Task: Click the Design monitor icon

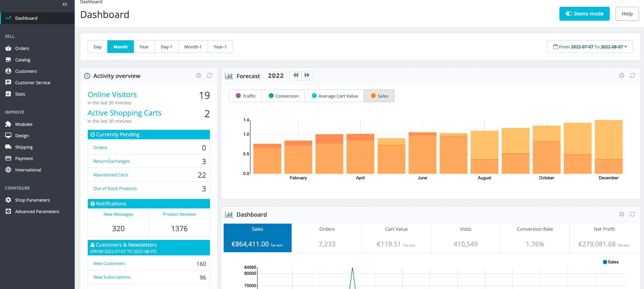Action: 8,135
